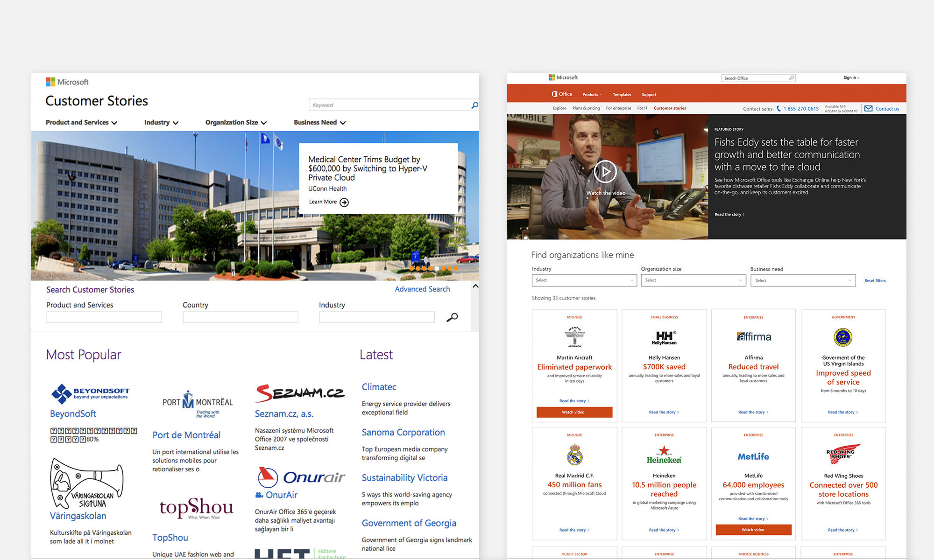
Task: Click Read the story on Heineken card
Action: tap(664, 530)
